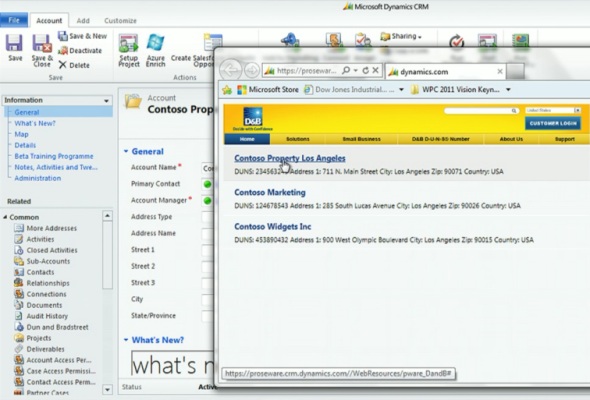Collapse the What's New? form section
The image size is (590, 400).
pos(126,340)
